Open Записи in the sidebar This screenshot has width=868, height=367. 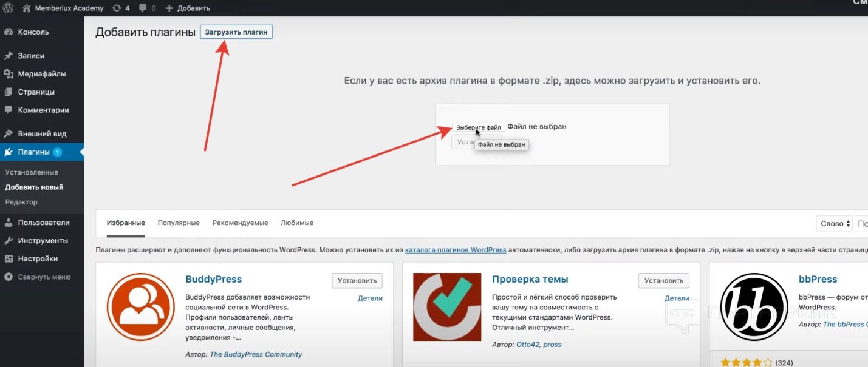[31, 56]
